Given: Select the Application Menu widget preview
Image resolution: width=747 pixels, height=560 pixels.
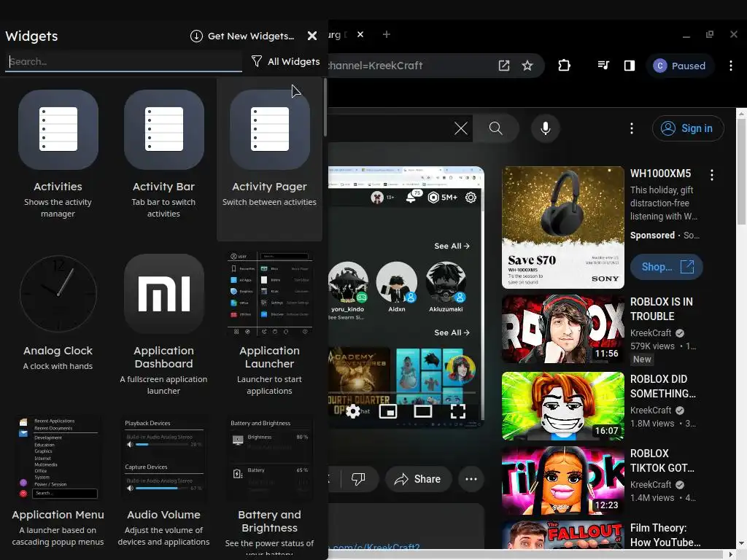Looking at the screenshot, I should pyautogui.click(x=58, y=458).
